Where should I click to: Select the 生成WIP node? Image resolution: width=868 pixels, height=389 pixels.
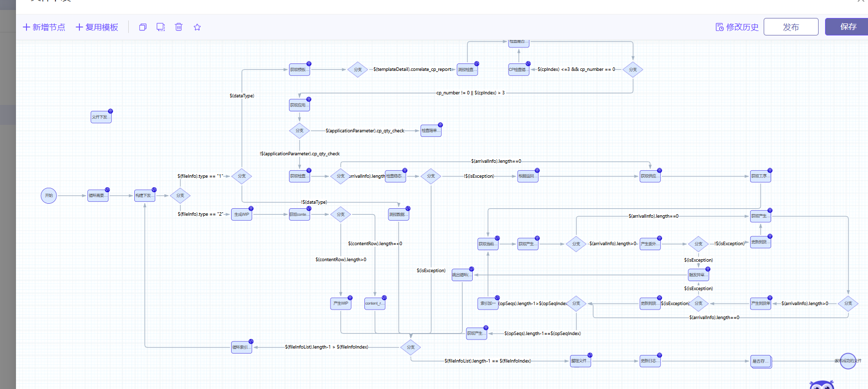click(242, 215)
